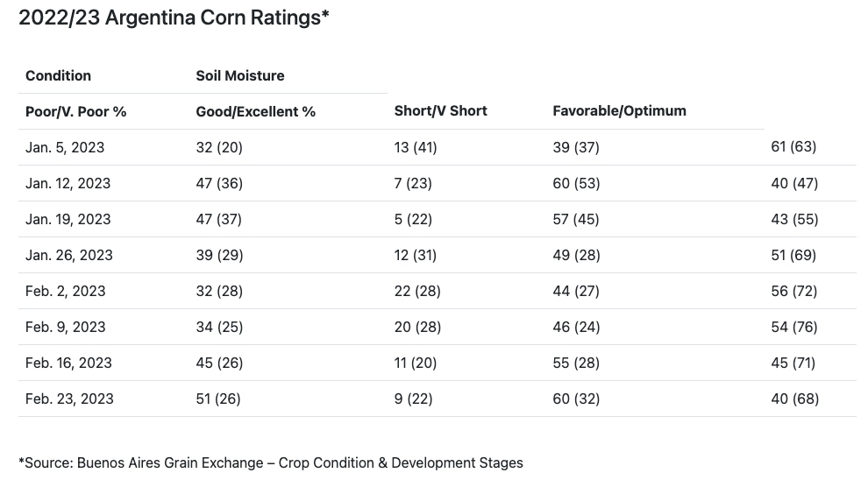Click the "Favorable/Optimum" header
868x480 pixels.
point(619,110)
